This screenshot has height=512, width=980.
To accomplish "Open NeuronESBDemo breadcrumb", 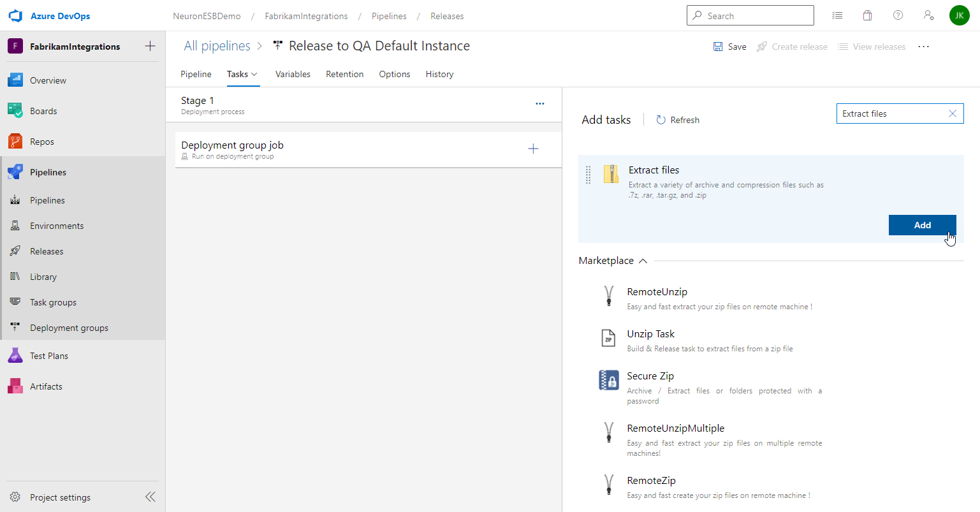I will point(207,16).
